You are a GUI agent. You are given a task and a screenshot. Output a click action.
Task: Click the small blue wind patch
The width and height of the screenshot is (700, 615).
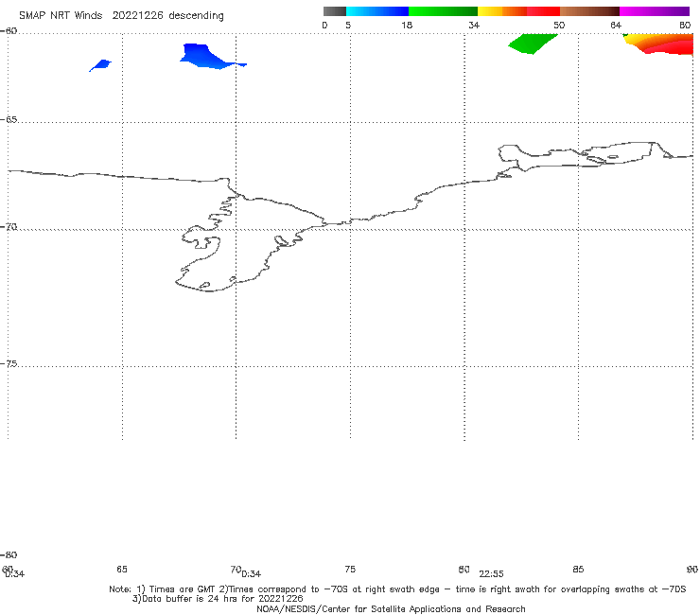pos(100,65)
